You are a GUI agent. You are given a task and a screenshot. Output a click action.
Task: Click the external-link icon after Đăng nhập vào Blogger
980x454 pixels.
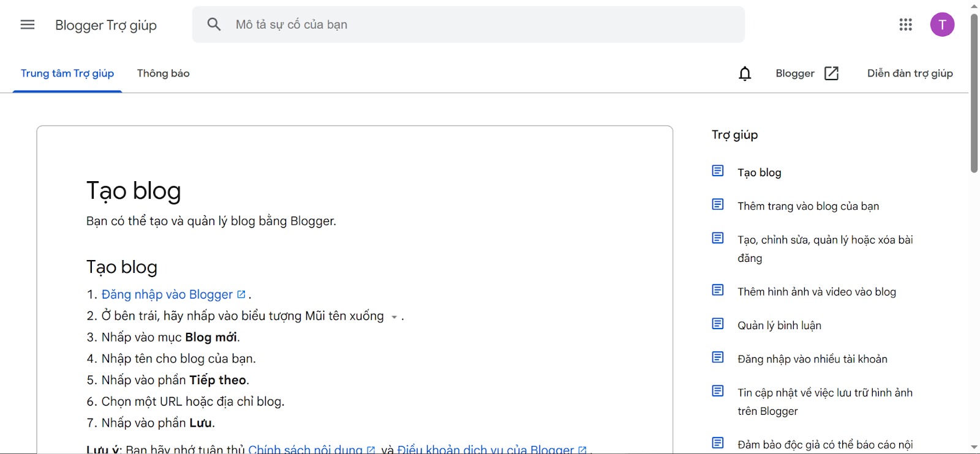click(x=241, y=294)
